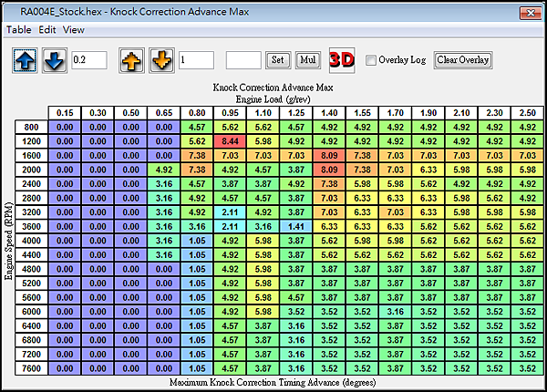Select the 3.87 cell at 4800 RPM, load 2.10
This screenshot has height=392, width=547.
coord(461,269)
